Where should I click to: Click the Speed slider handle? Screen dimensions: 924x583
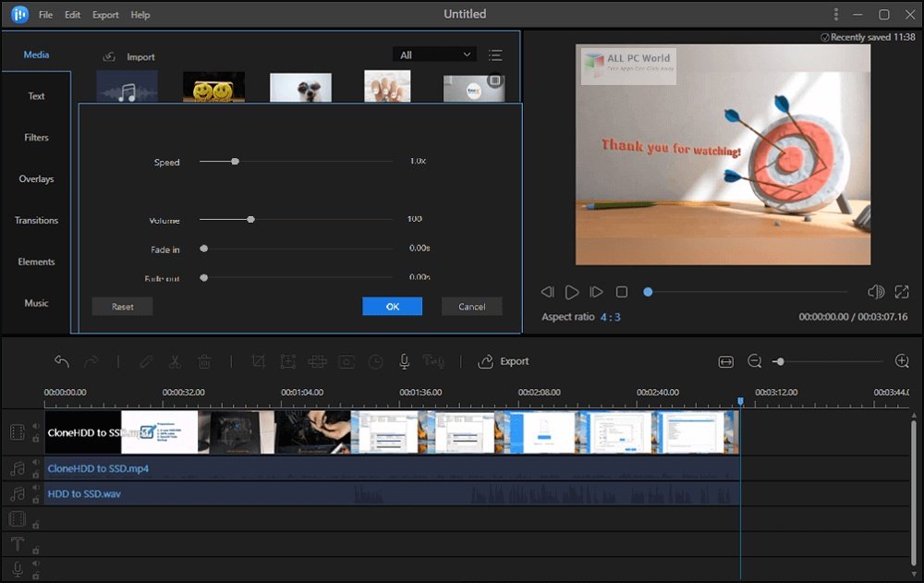click(x=235, y=162)
